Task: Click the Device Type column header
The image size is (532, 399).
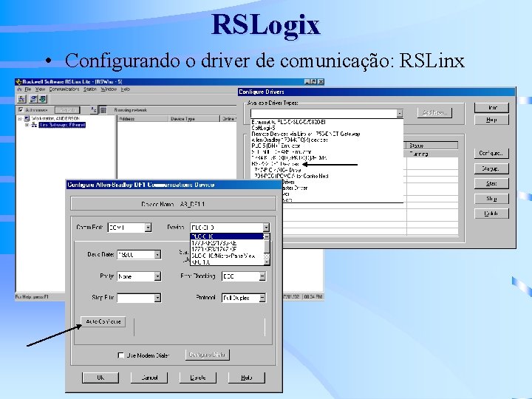Action: coord(194,119)
